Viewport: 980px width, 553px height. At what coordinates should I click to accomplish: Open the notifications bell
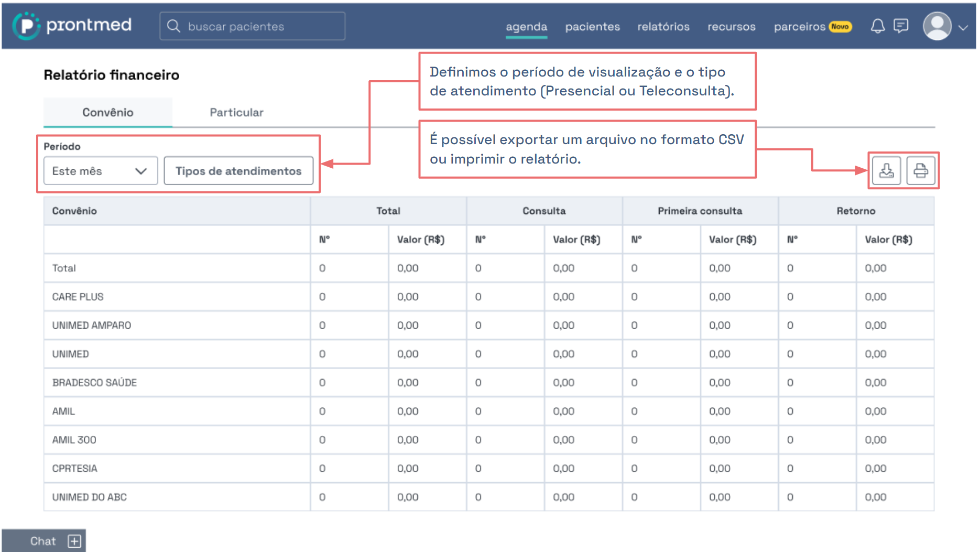click(x=877, y=26)
